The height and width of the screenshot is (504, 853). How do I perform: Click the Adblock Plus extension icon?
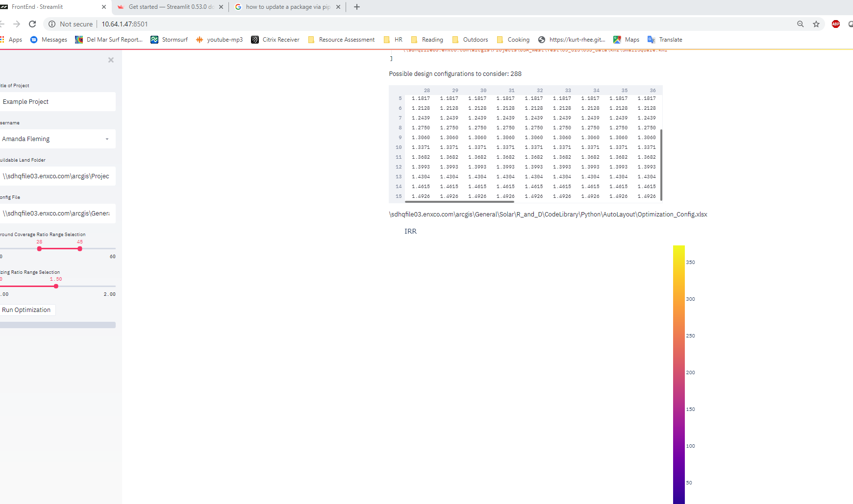coord(835,24)
